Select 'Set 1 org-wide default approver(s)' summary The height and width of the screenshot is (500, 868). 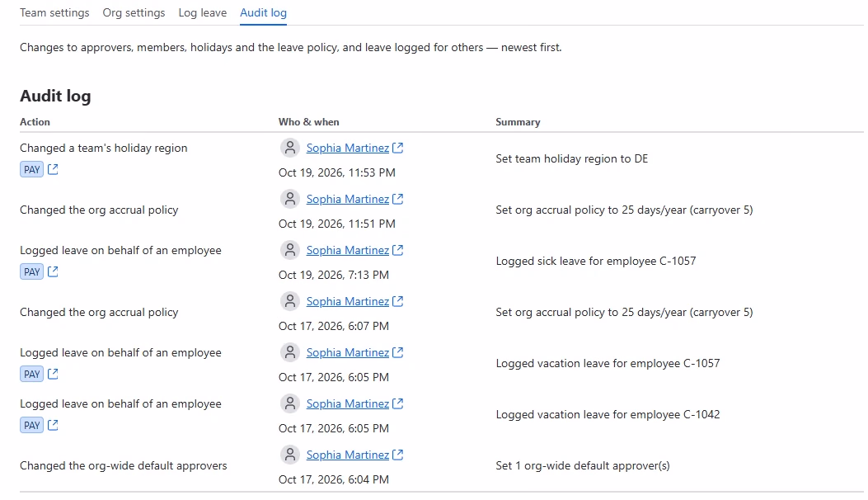tap(582, 465)
